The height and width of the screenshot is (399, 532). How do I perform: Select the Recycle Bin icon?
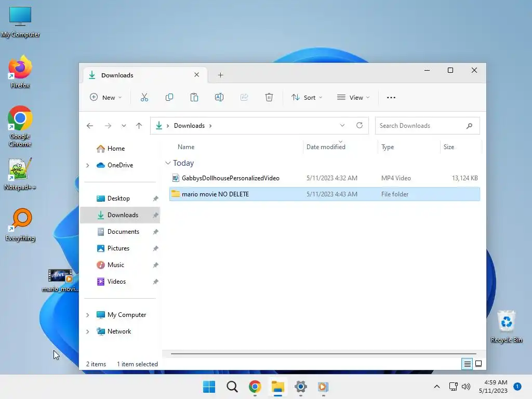(x=506, y=326)
